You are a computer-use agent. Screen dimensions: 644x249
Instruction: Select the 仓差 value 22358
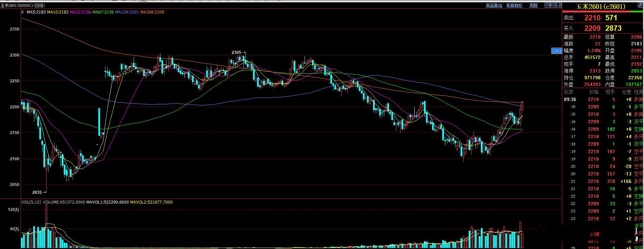tap(635, 78)
